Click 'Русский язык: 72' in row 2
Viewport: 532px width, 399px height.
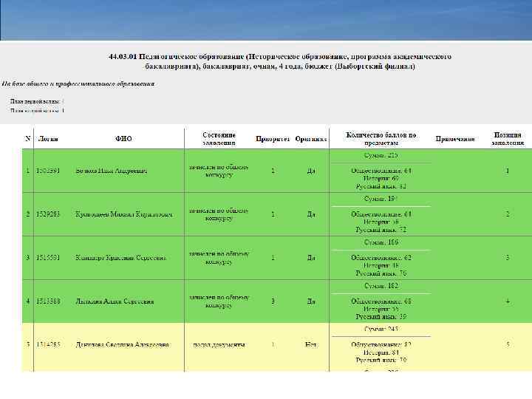tap(381, 230)
